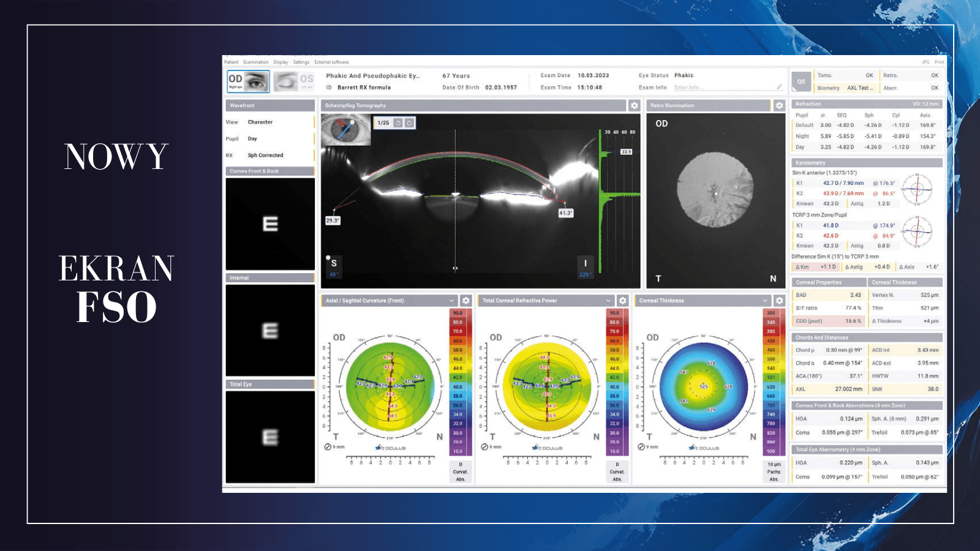
Task: Click D Curvat. Abs. under curvature scale
Action: point(461,472)
